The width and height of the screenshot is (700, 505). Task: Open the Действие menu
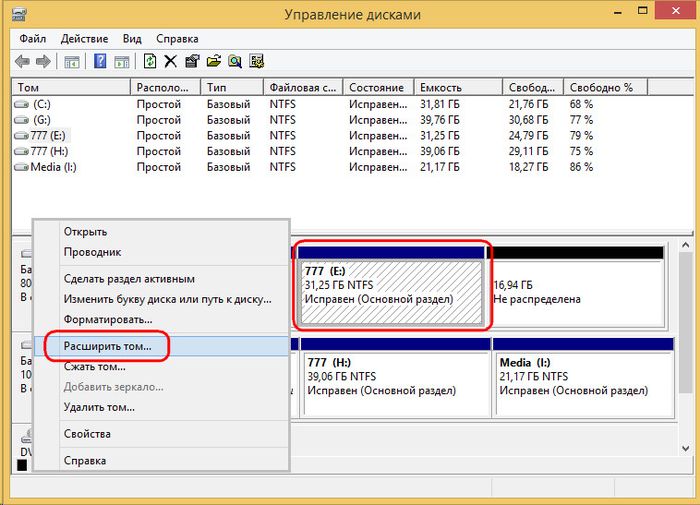click(x=84, y=39)
